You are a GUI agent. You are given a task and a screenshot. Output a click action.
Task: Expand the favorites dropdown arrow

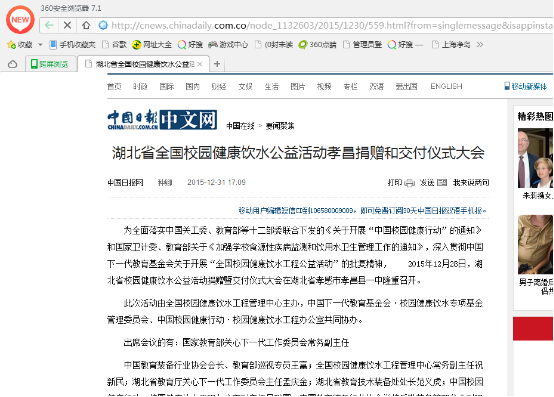pyautogui.click(x=40, y=45)
